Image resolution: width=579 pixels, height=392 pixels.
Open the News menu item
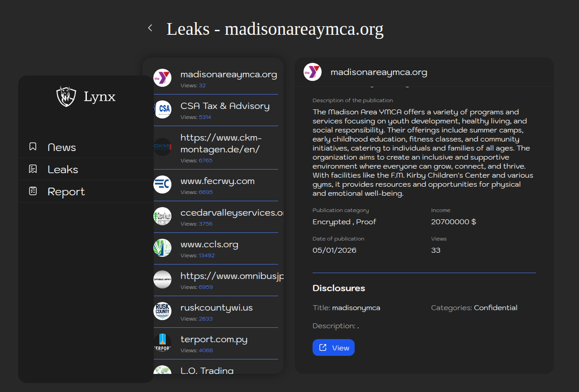pyautogui.click(x=62, y=147)
